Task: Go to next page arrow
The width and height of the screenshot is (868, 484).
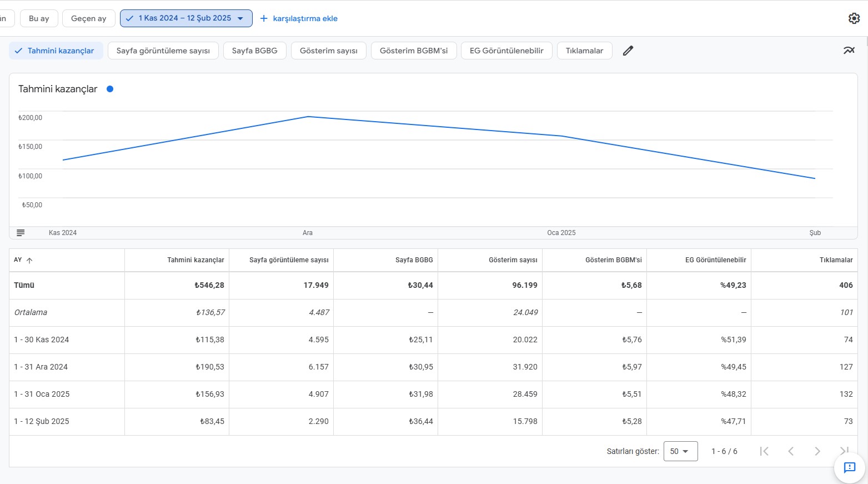Action: tap(817, 451)
